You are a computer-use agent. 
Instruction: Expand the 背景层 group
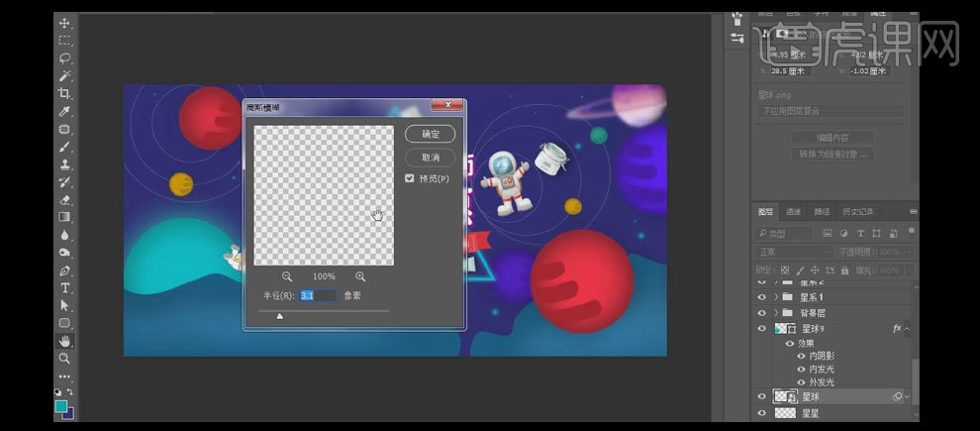click(776, 313)
